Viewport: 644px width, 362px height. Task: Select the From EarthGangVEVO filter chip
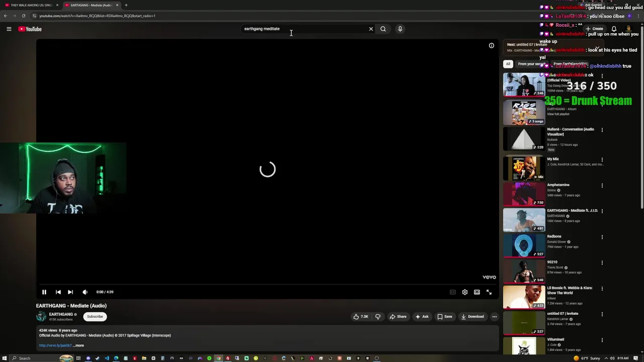click(x=570, y=64)
